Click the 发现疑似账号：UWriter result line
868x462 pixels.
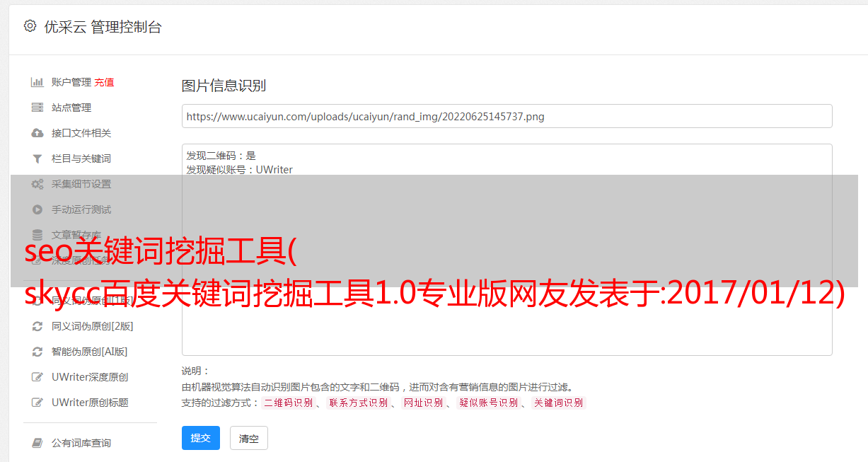(240, 170)
